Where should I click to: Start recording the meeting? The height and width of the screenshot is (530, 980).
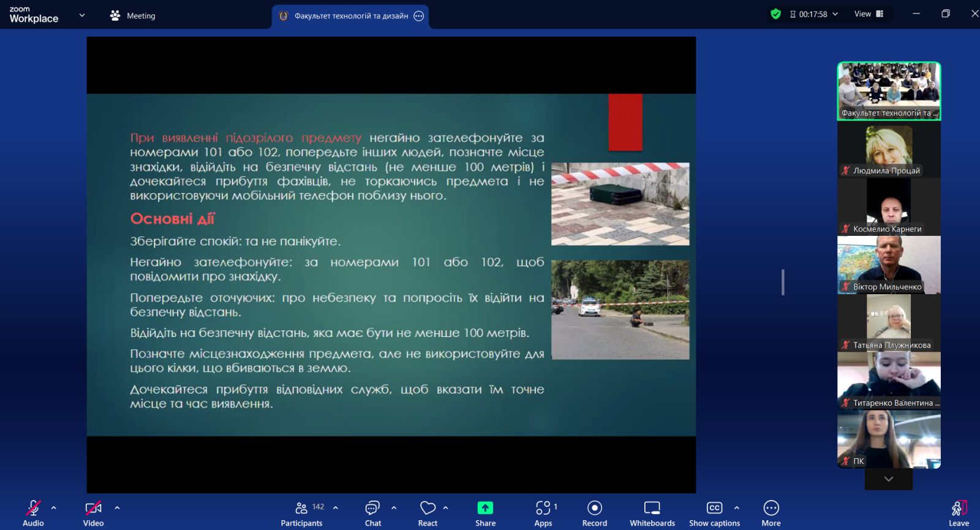[594, 513]
